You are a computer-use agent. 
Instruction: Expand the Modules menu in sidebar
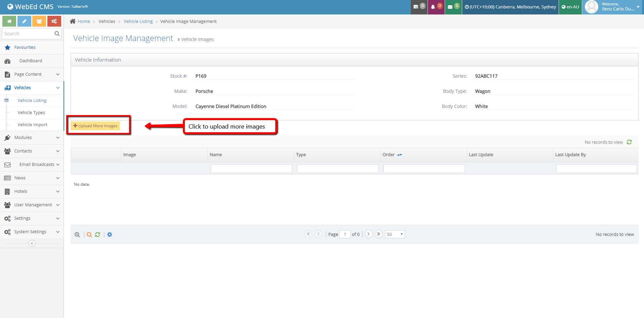32,138
